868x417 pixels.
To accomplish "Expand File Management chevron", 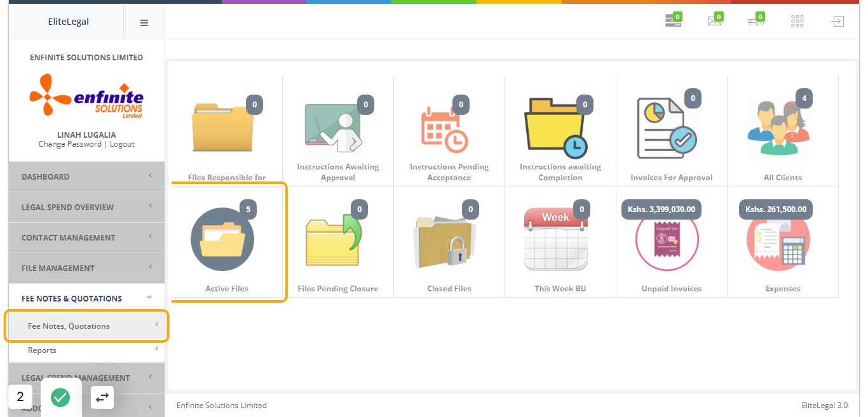I will 151,267.
